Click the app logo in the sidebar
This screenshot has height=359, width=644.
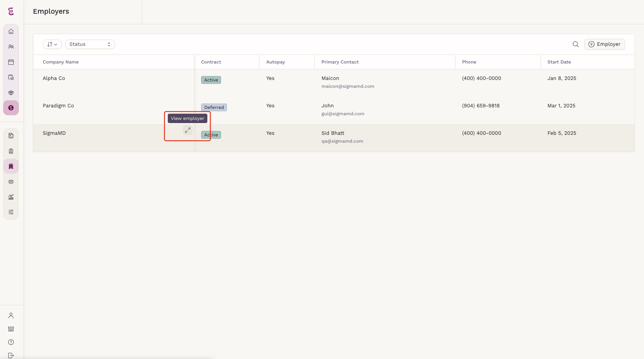[x=11, y=11]
